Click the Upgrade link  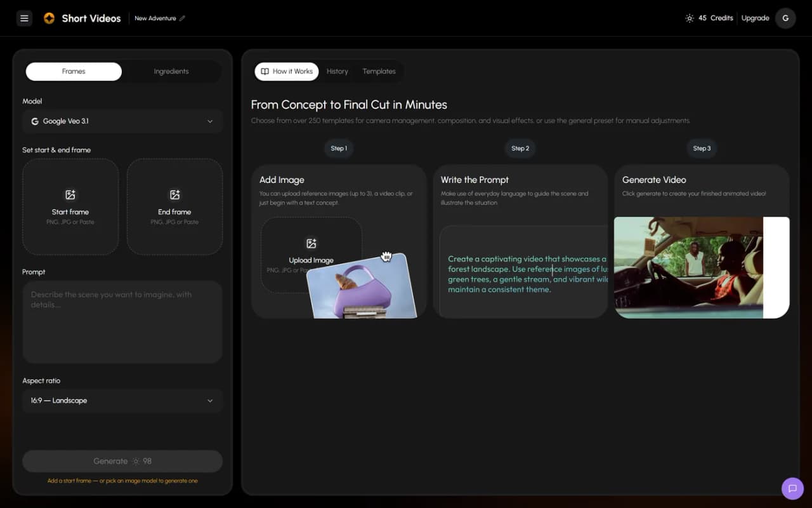pos(755,18)
